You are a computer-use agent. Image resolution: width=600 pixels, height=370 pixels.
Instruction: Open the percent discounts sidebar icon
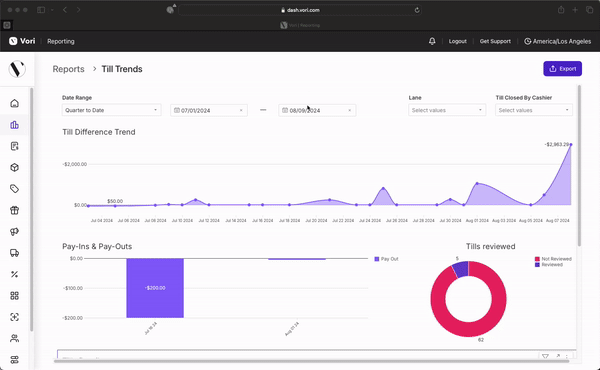tap(15, 274)
